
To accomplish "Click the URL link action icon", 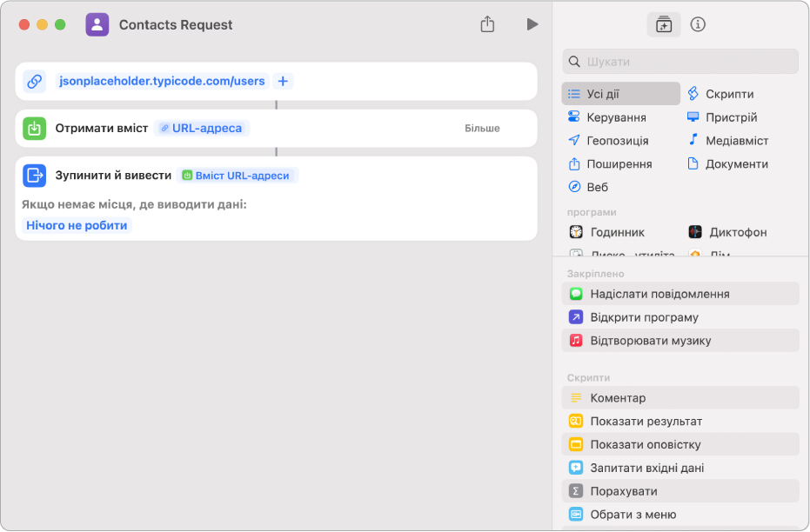I will [35, 81].
